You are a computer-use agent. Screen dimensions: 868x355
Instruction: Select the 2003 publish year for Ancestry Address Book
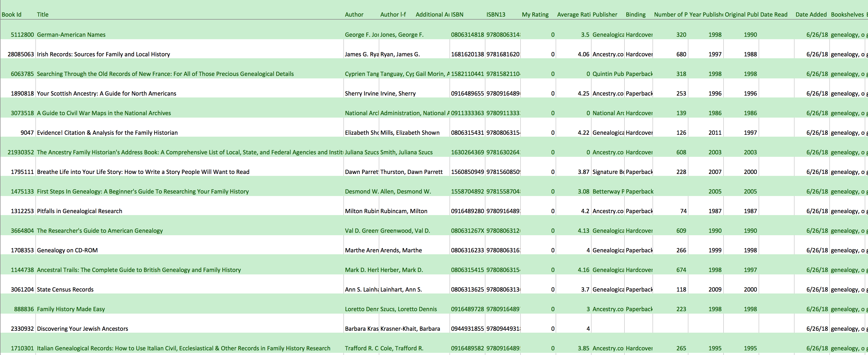click(x=715, y=152)
